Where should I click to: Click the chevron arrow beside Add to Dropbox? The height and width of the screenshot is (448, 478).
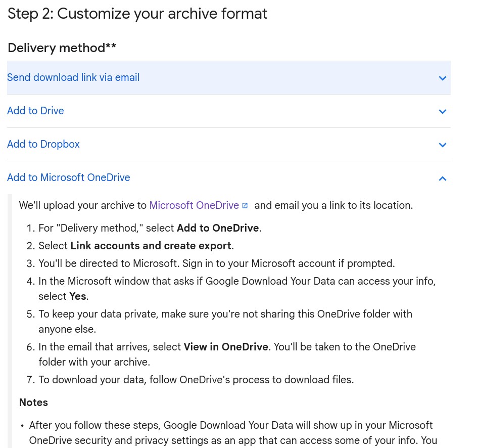tap(442, 145)
